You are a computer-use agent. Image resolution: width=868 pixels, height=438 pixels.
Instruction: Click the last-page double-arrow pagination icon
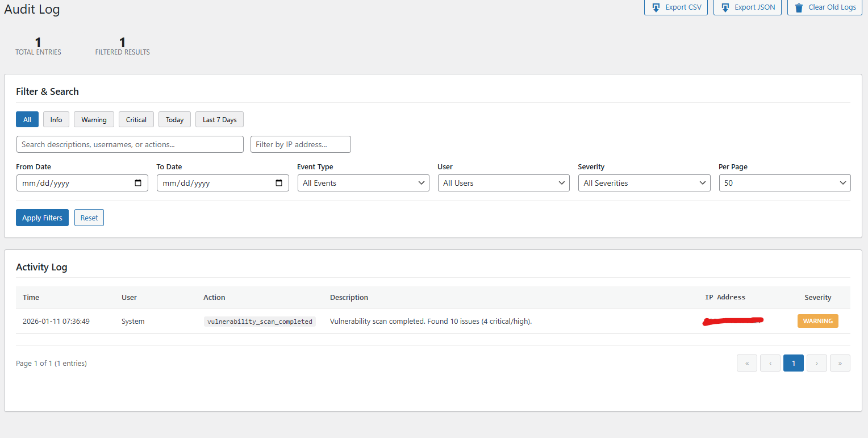[840, 363]
